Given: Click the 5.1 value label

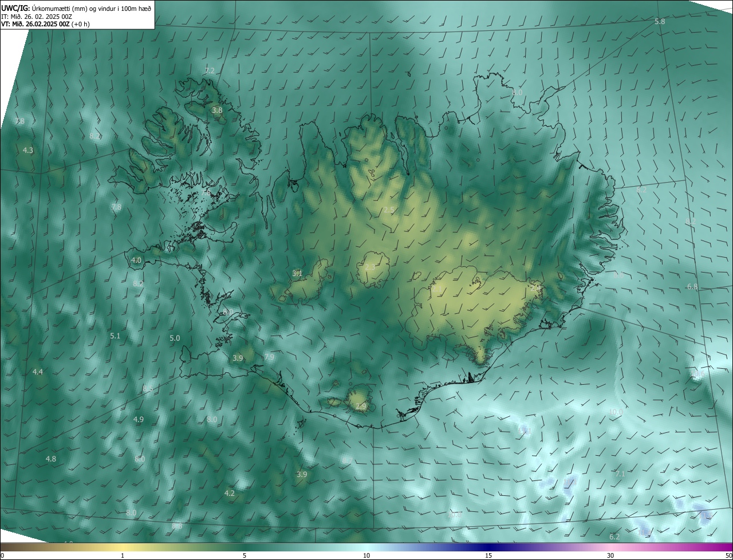Looking at the screenshot, I should (x=115, y=336).
